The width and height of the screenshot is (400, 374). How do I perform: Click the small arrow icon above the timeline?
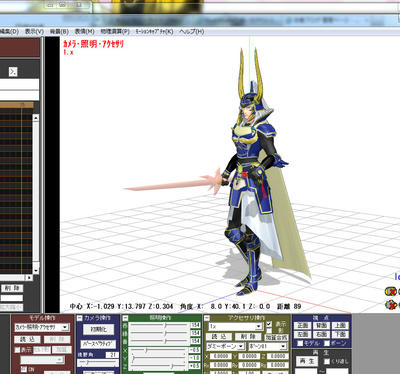pos(13,72)
